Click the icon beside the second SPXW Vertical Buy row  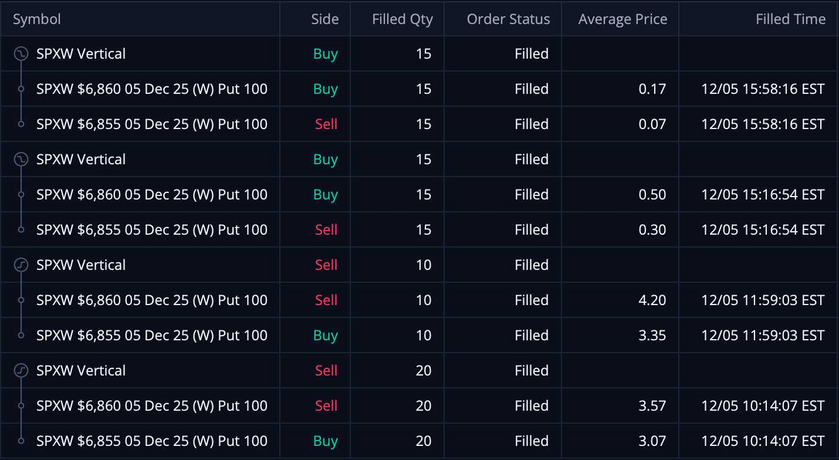coord(20,159)
